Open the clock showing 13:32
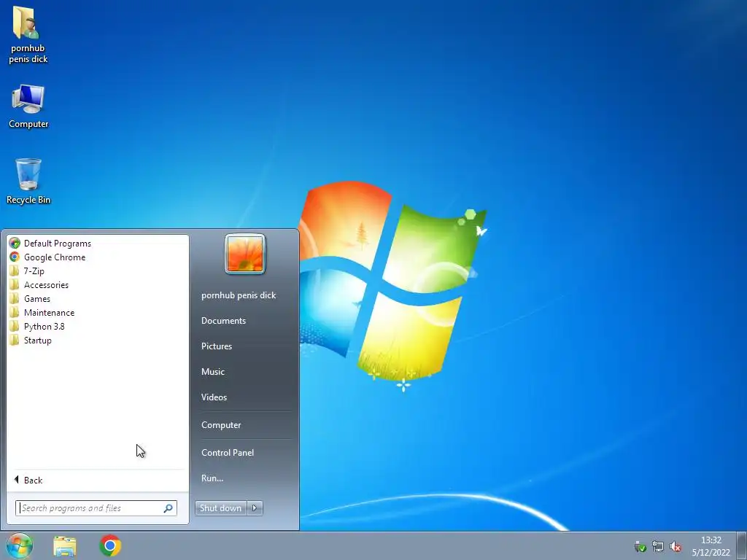Image resolution: width=747 pixels, height=560 pixels. pyautogui.click(x=711, y=546)
